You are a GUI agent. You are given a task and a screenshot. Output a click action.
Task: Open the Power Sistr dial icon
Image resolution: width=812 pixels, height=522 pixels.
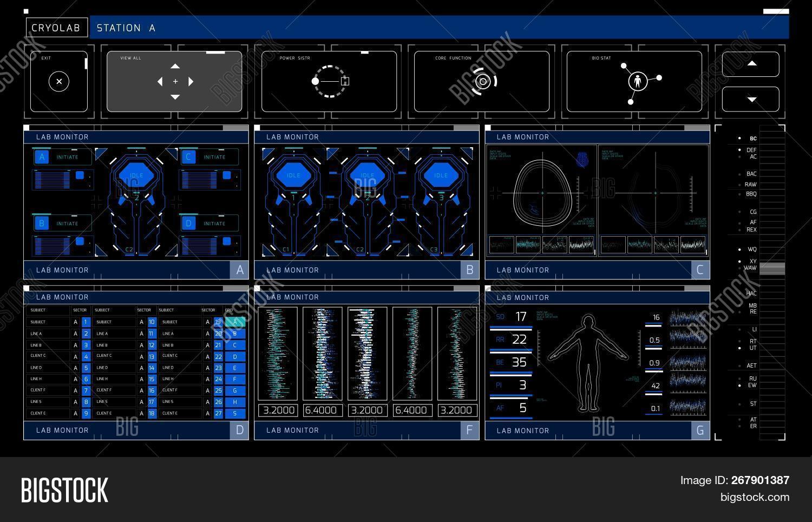[x=330, y=82]
